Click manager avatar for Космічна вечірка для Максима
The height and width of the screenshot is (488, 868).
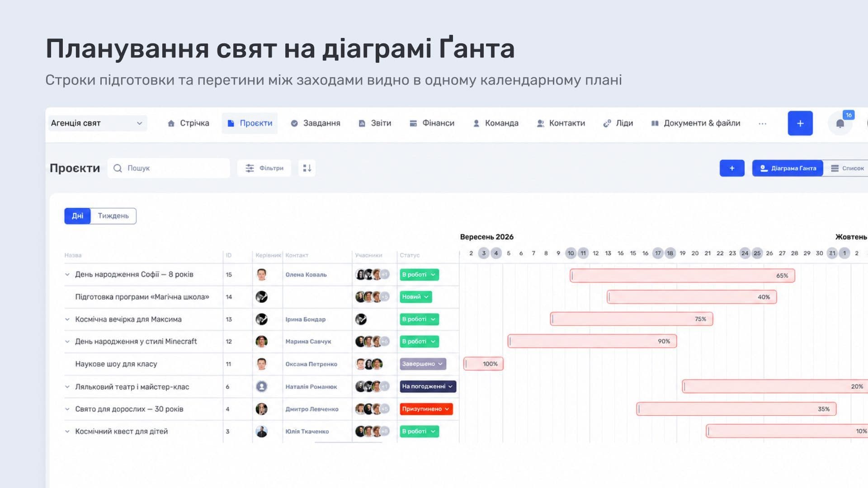coord(261,319)
